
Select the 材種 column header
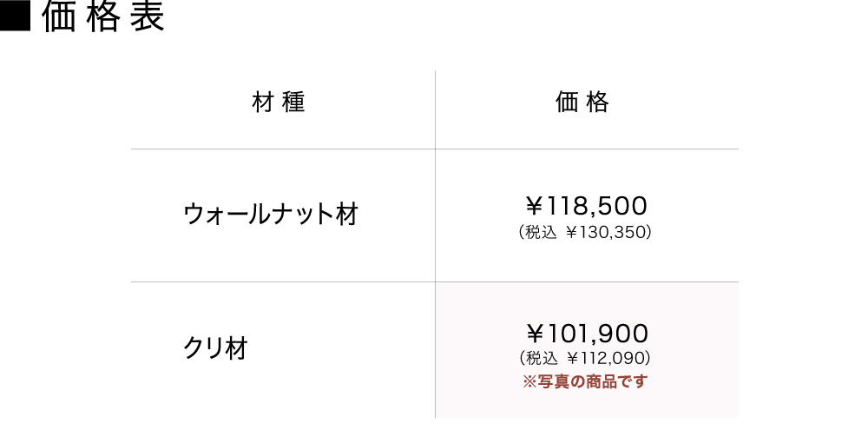coord(279,103)
